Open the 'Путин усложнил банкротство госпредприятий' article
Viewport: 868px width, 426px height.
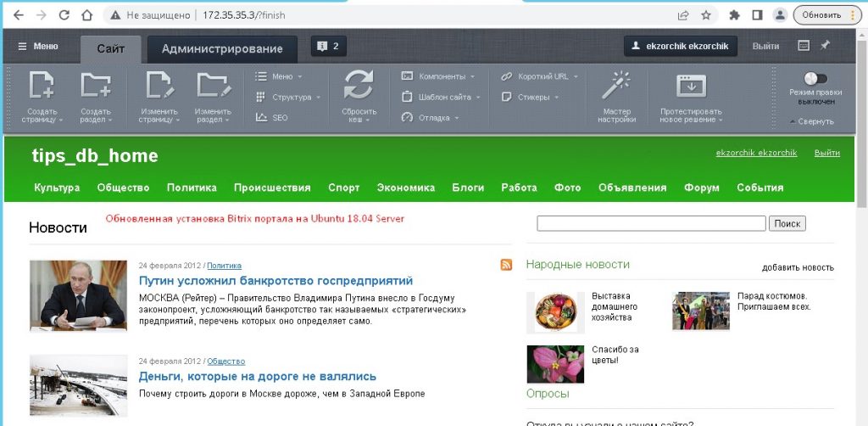275,280
